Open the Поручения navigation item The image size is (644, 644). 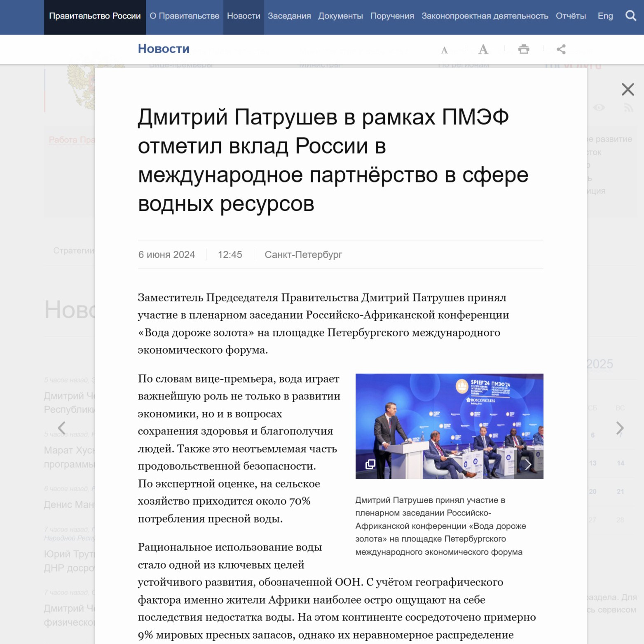pyautogui.click(x=392, y=16)
